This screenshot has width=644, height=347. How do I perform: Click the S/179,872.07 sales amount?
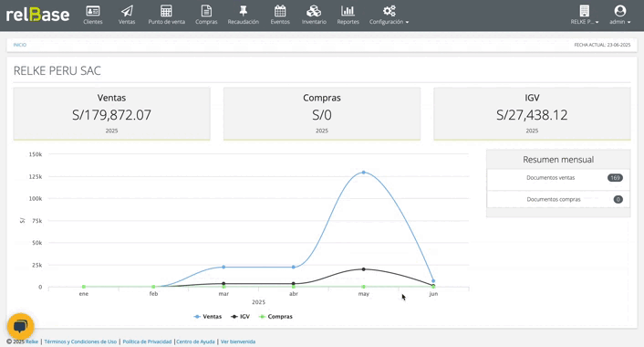pyautogui.click(x=111, y=115)
